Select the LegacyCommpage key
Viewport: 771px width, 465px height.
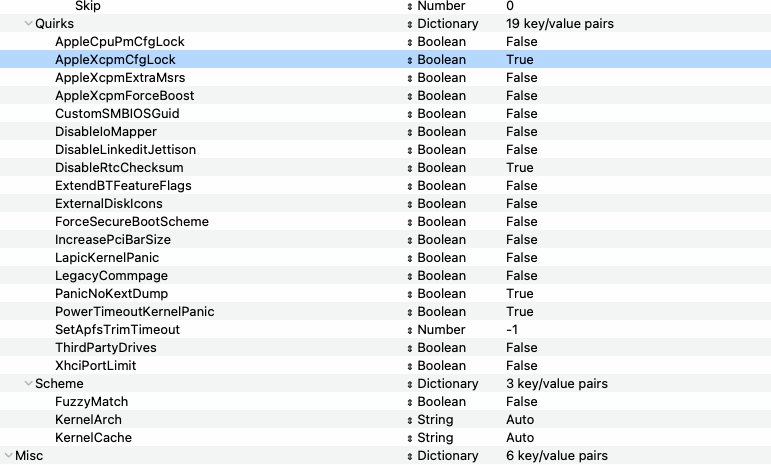tap(111, 276)
